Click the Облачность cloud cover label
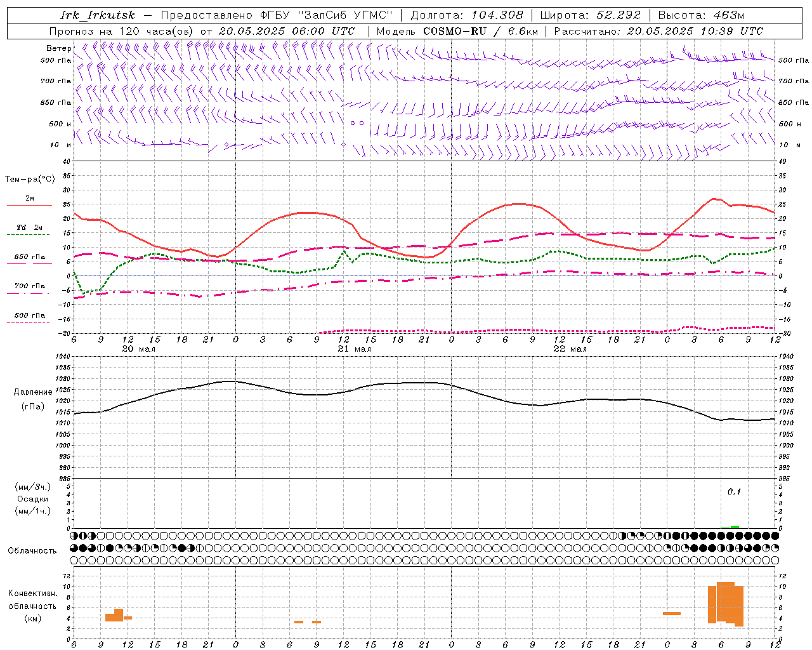Viewport: 812px width, 650px height. click(32, 551)
